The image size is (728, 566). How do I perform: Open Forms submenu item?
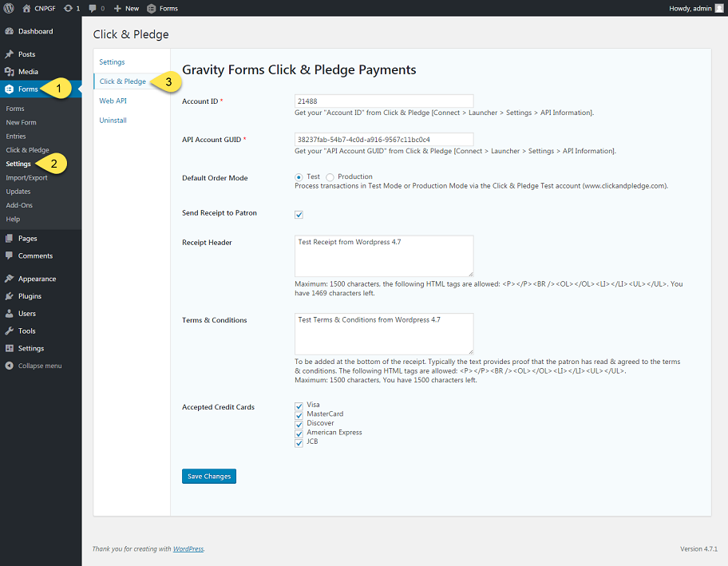click(x=15, y=109)
